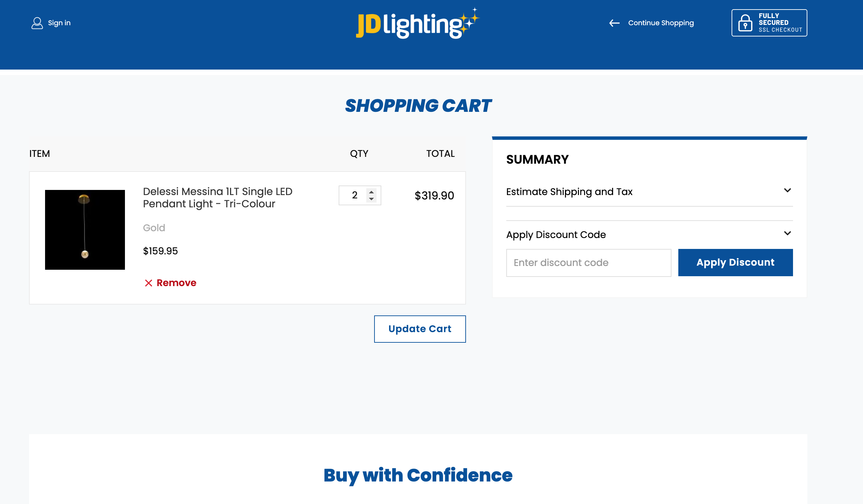The image size is (863, 504).
Task: Click the Apply Discount button
Action: pos(735,263)
